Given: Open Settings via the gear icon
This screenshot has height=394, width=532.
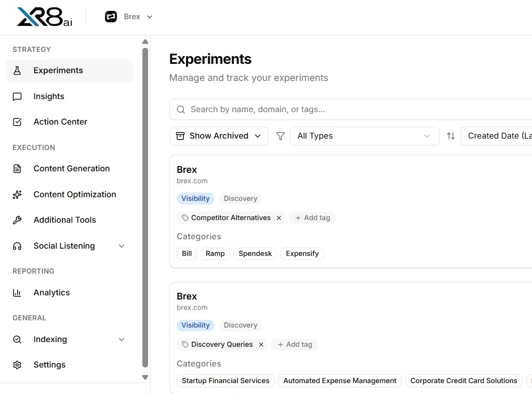Looking at the screenshot, I should [17, 364].
